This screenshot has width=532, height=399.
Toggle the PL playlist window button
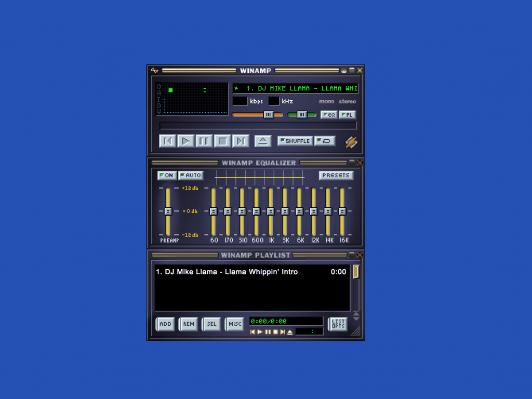click(x=348, y=115)
